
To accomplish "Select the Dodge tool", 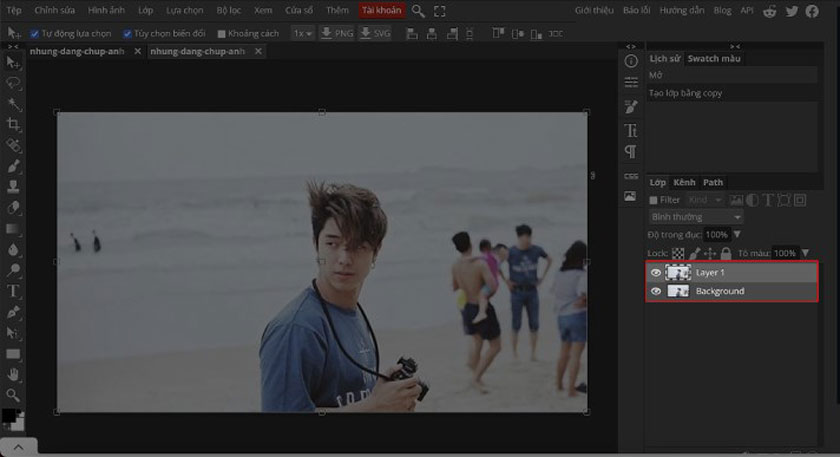I will (x=13, y=270).
